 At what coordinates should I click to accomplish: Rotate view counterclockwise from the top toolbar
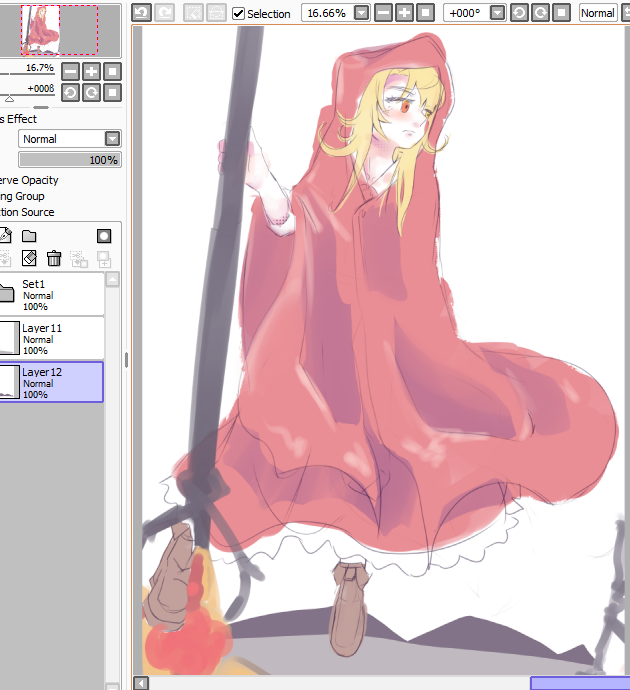point(519,13)
